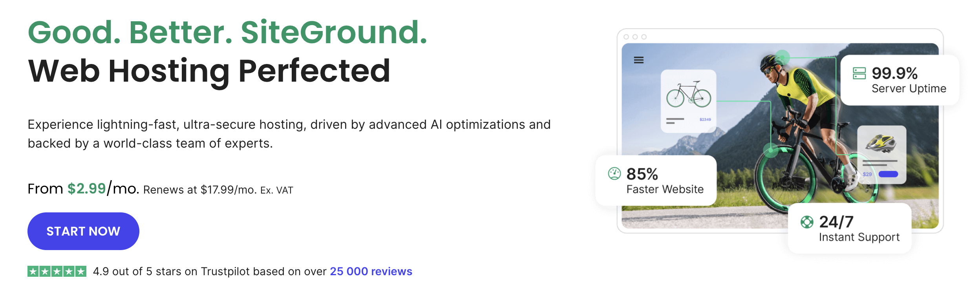This screenshot has height=296, width=980.
Task: Click the lifebuoy support icon
Action: pos(807,222)
